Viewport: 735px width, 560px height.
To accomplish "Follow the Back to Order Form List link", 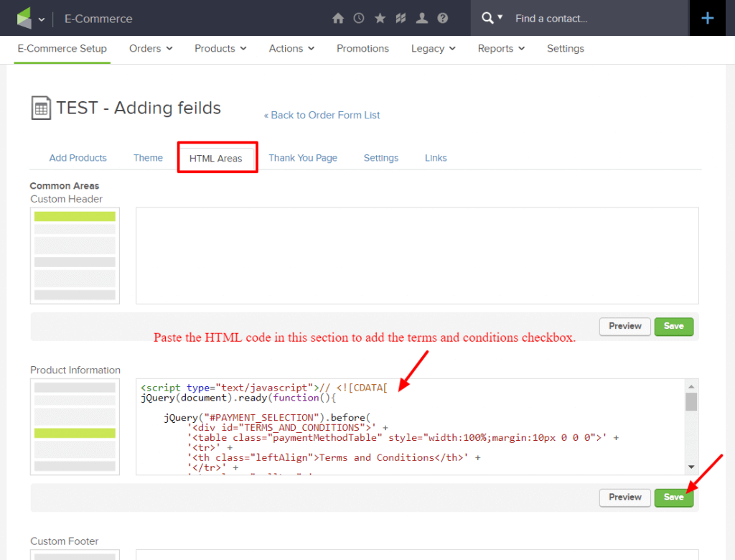I will click(322, 116).
